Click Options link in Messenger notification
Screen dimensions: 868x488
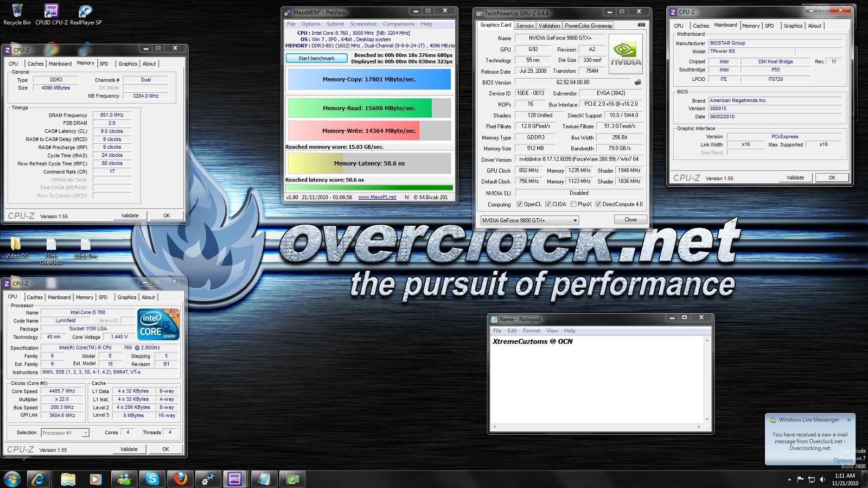tap(843, 460)
